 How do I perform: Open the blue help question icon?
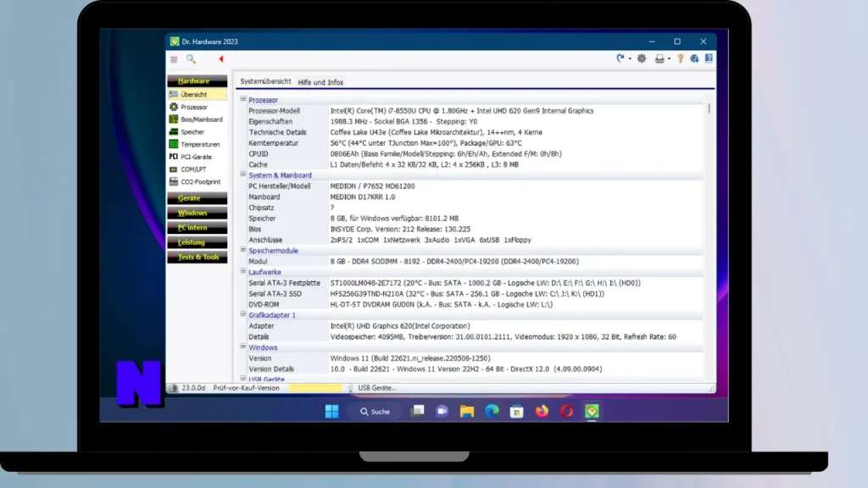coord(709,58)
